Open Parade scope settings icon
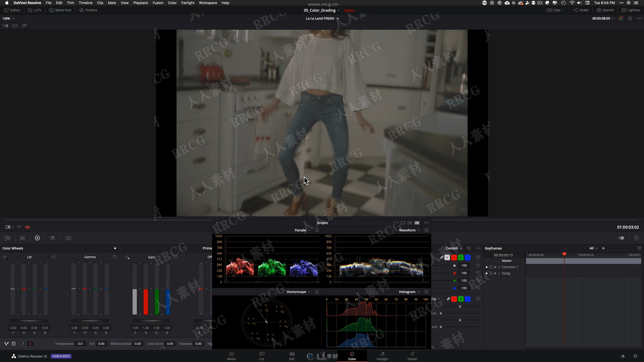 (317, 230)
